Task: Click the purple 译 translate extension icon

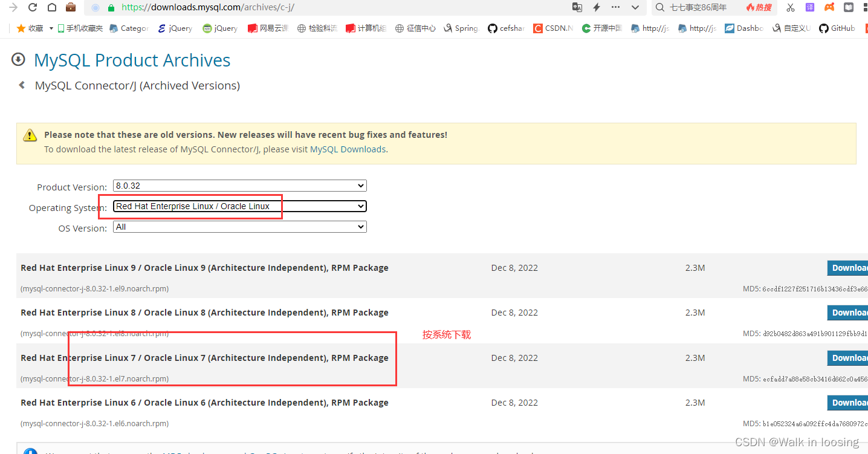Action: (810, 7)
